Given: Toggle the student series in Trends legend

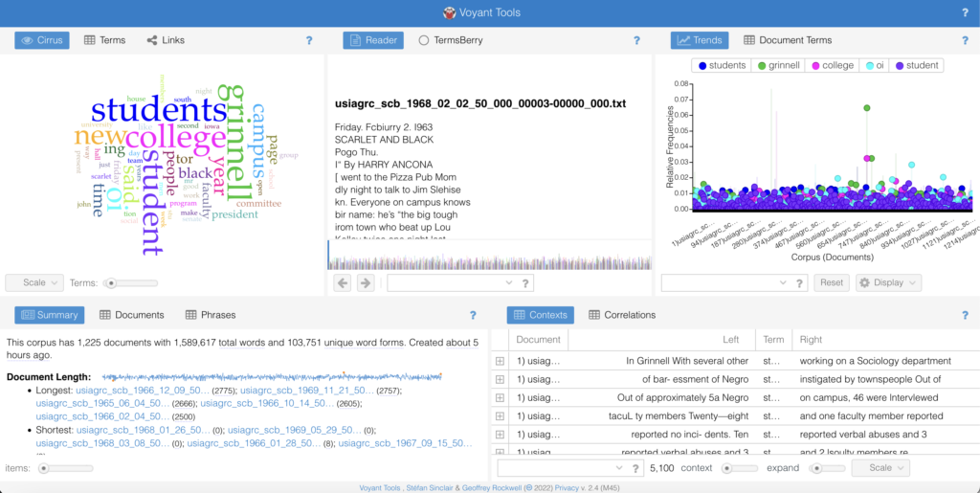Looking at the screenshot, I should pos(916,65).
